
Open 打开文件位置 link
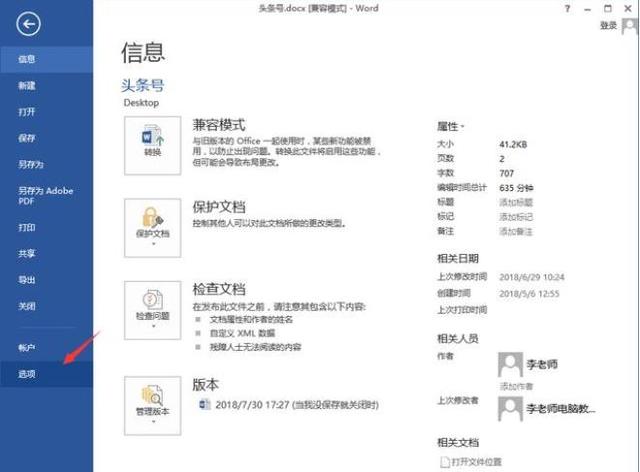click(476, 462)
